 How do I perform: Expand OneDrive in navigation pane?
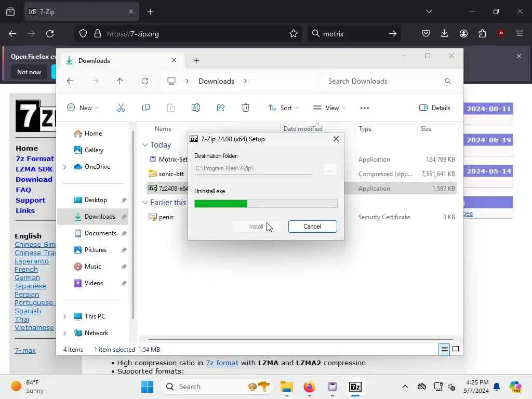tap(65, 167)
